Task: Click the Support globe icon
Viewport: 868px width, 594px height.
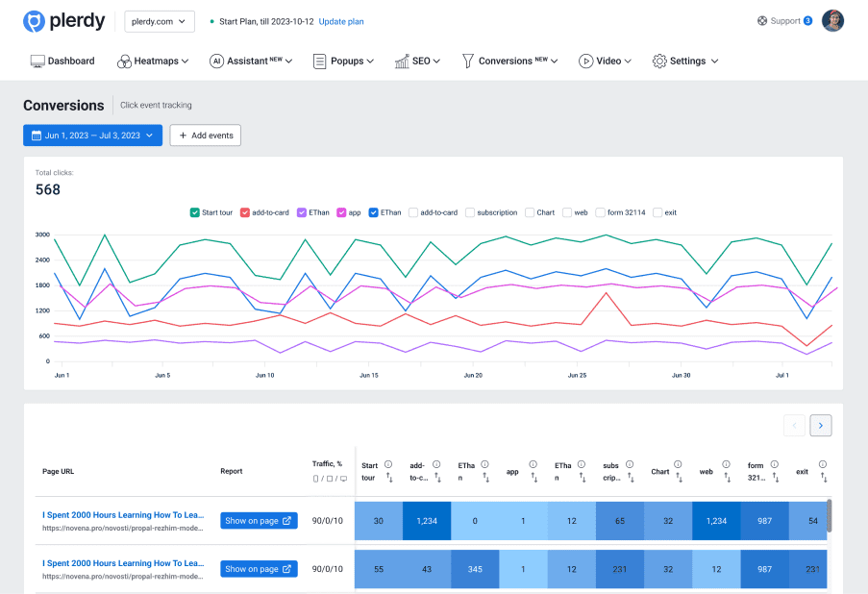Action: pos(762,21)
